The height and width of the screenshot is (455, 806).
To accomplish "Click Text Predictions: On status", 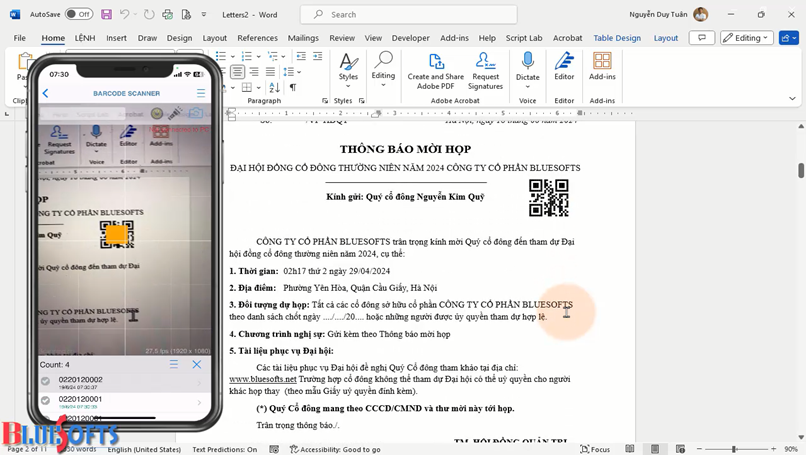I will point(225,449).
